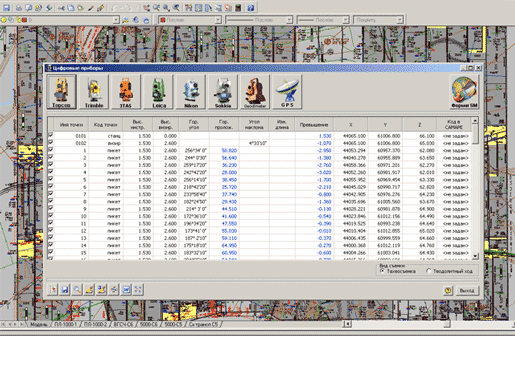Switch to the 5000-С6 layout tab
Screen dimensions: 515x386
(x=148, y=324)
